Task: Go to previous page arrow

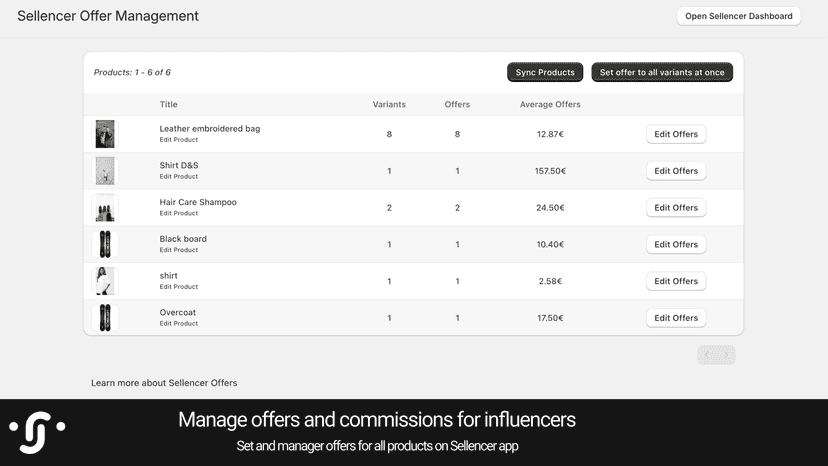Action: pos(707,355)
